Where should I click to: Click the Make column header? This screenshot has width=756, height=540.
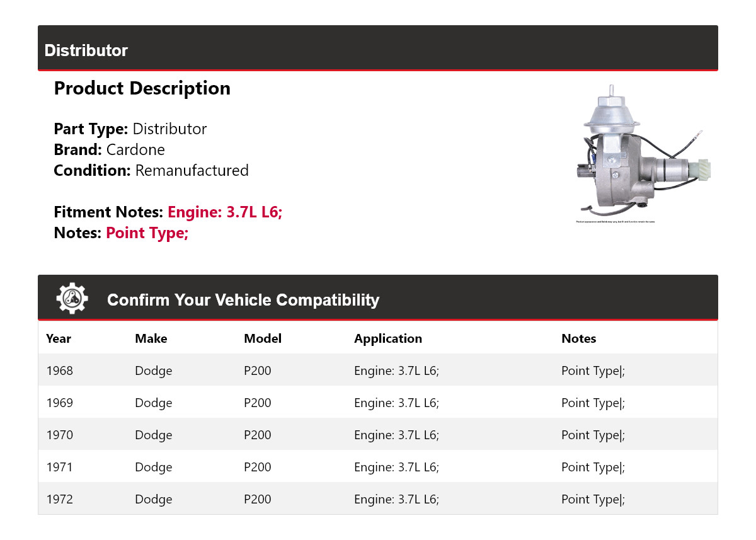point(151,338)
